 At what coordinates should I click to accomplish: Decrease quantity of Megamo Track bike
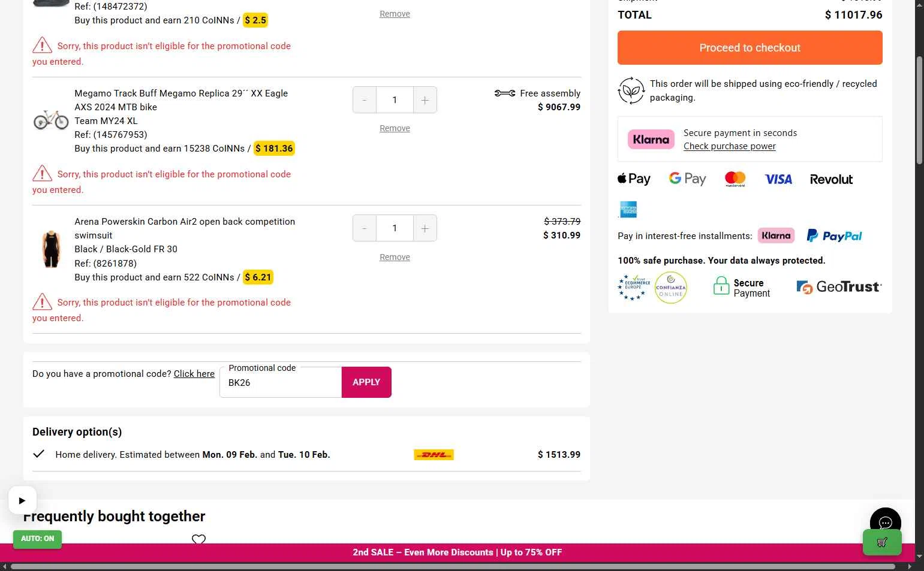[365, 100]
